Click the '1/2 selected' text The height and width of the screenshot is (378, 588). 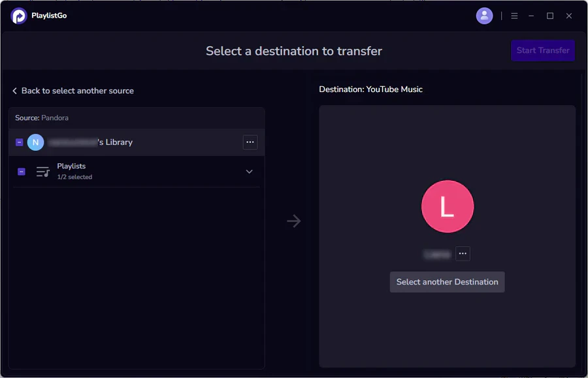pyautogui.click(x=74, y=177)
